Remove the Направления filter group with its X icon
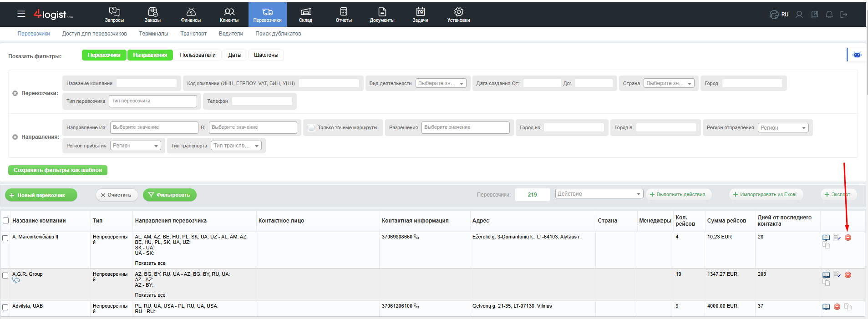868x319 pixels. pos(15,137)
